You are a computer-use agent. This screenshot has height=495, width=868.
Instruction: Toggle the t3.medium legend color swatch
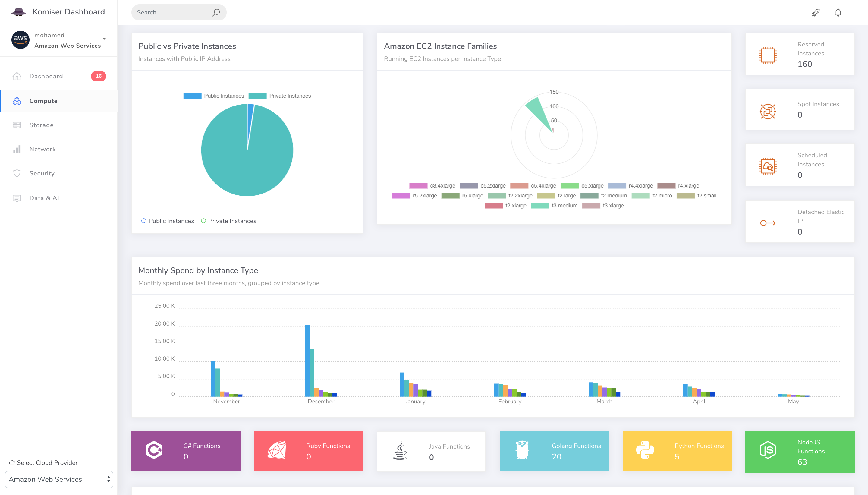click(x=539, y=206)
